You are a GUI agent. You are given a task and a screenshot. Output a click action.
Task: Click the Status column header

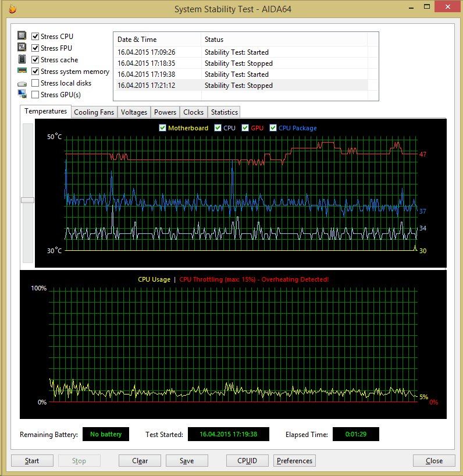(x=284, y=40)
